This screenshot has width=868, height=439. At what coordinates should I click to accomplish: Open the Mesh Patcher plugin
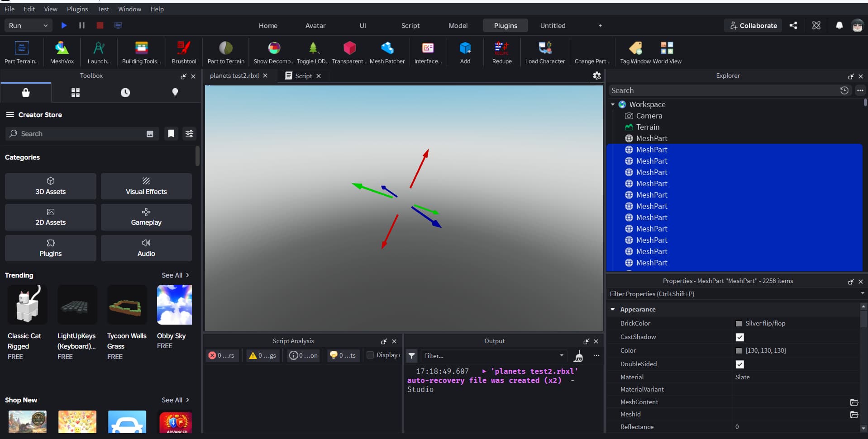[x=387, y=52]
